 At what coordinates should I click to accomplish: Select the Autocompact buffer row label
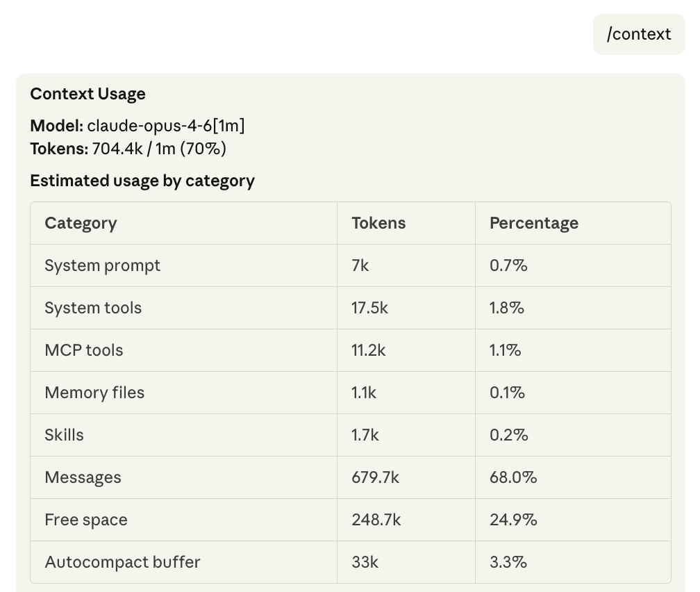pyautogui.click(x=122, y=562)
